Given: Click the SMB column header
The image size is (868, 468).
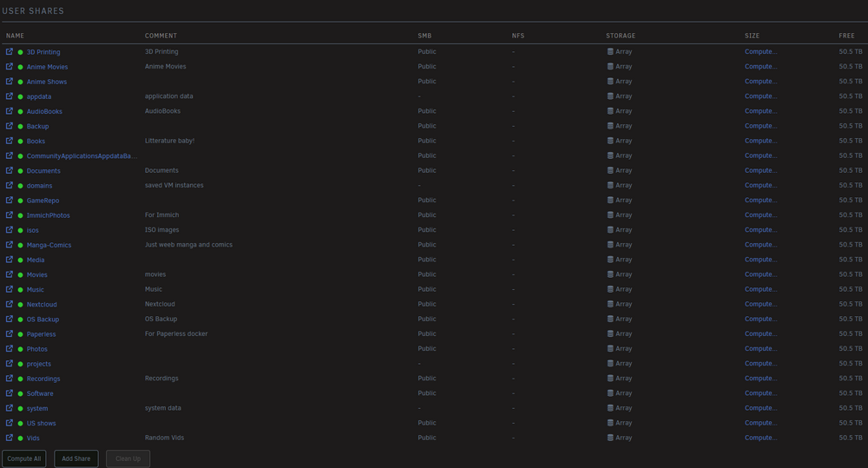Looking at the screenshot, I should click(424, 36).
